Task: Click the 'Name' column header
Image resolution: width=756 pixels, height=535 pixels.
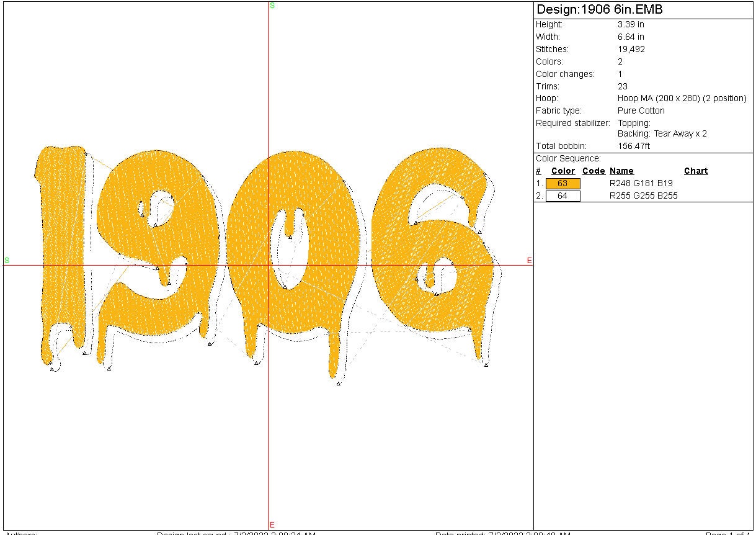Action: (621, 171)
